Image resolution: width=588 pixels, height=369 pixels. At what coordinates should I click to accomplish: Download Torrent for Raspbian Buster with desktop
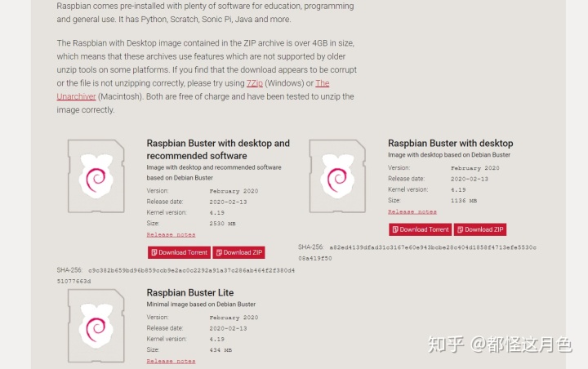421,229
